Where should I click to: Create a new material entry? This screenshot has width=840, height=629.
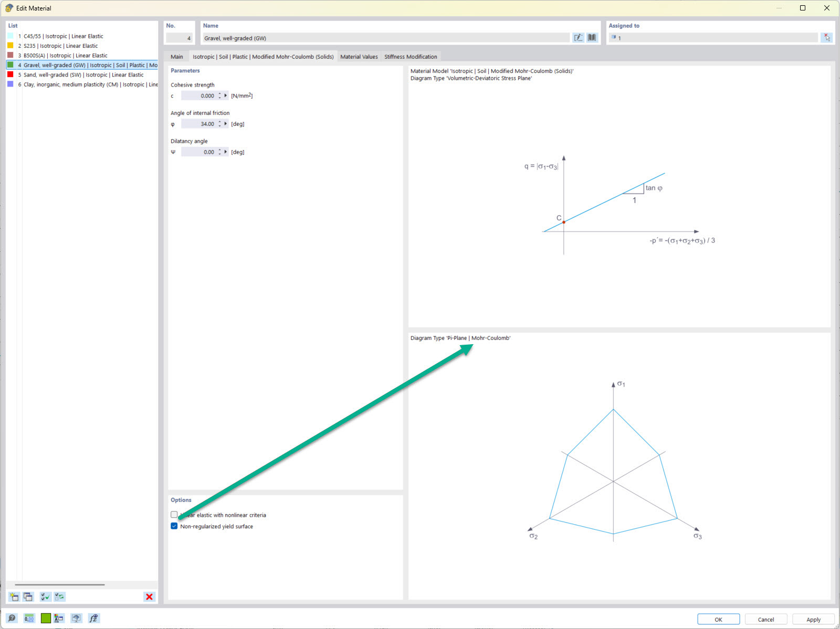coord(13,596)
